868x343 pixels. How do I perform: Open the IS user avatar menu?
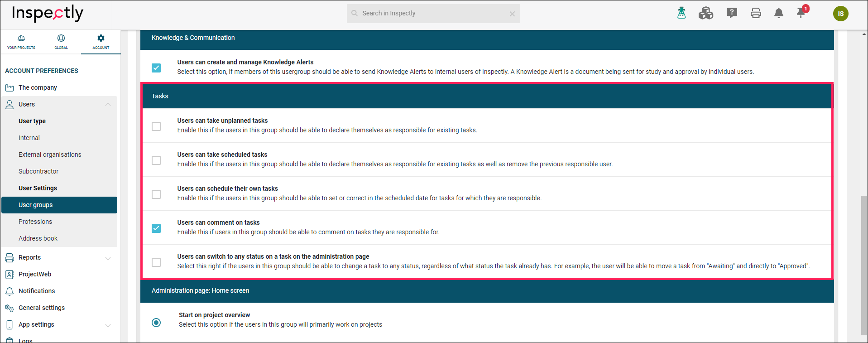841,14
